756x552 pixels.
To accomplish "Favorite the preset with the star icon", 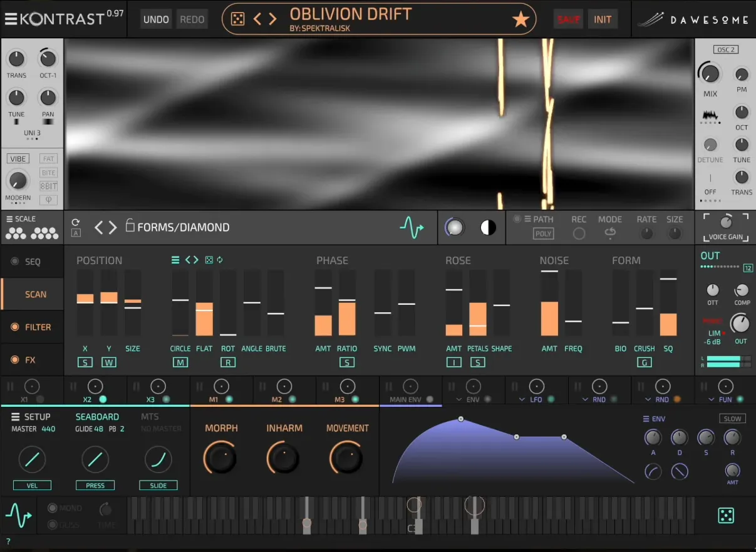I will click(520, 20).
